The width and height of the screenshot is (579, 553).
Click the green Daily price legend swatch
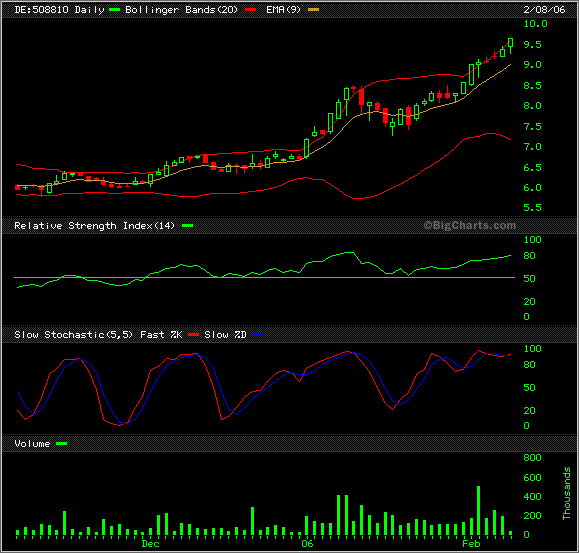pyautogui.click(x=114, y=10)
